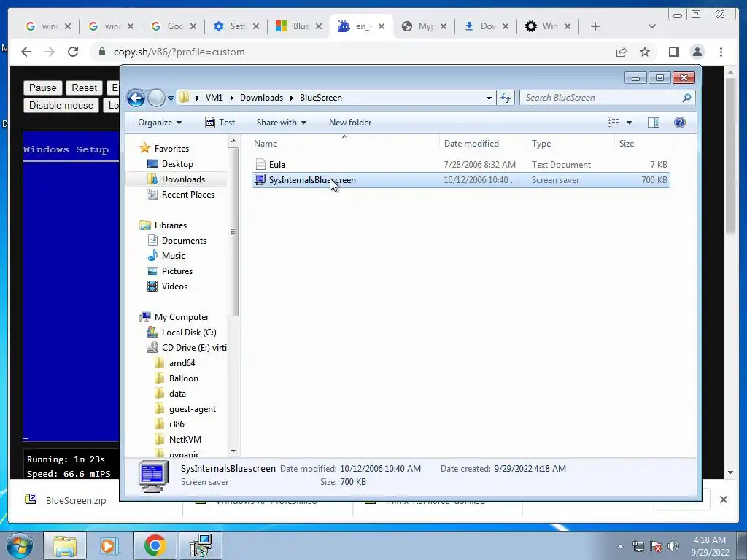Sort by Name column header

point(344,144)
